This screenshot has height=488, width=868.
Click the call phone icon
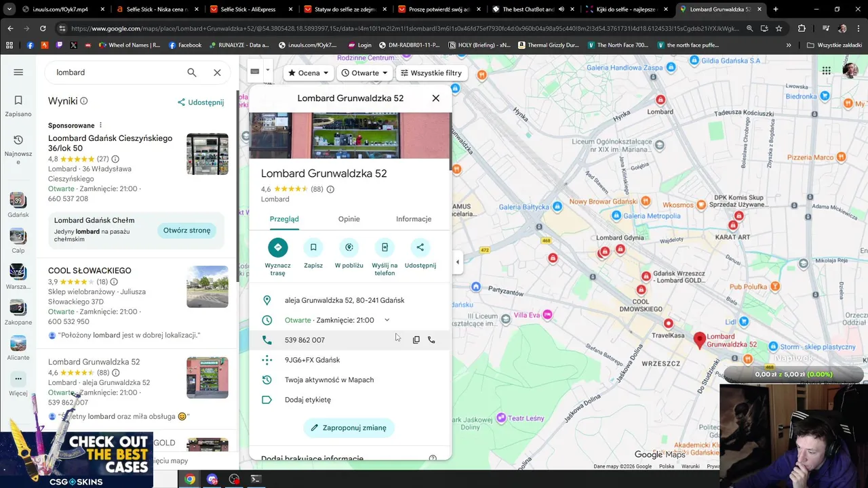(x=431, y=340)
